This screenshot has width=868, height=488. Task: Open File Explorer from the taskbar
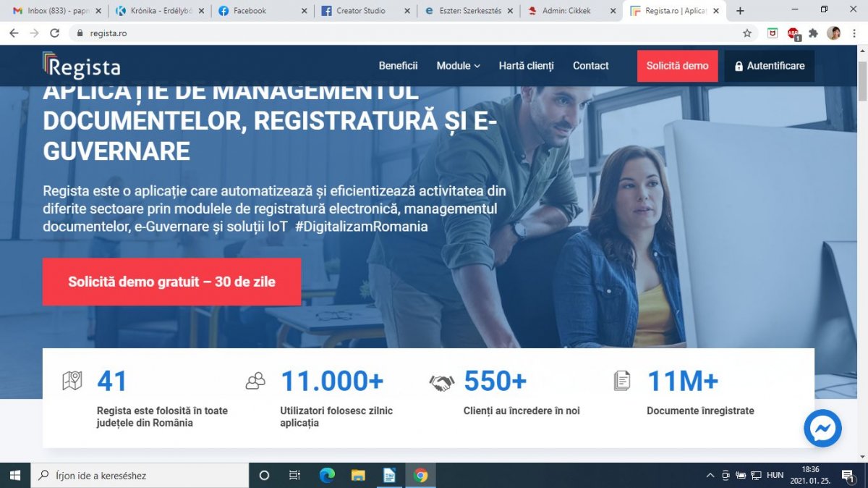358,476
